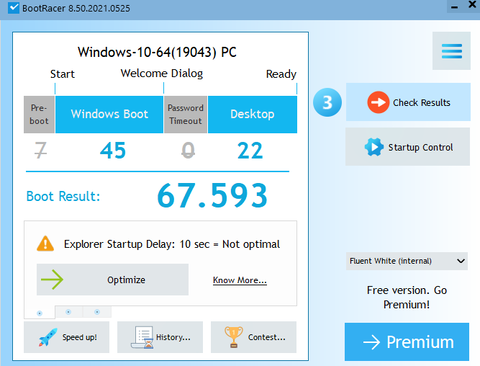Click the Optimize button

[x=113, y=280]
